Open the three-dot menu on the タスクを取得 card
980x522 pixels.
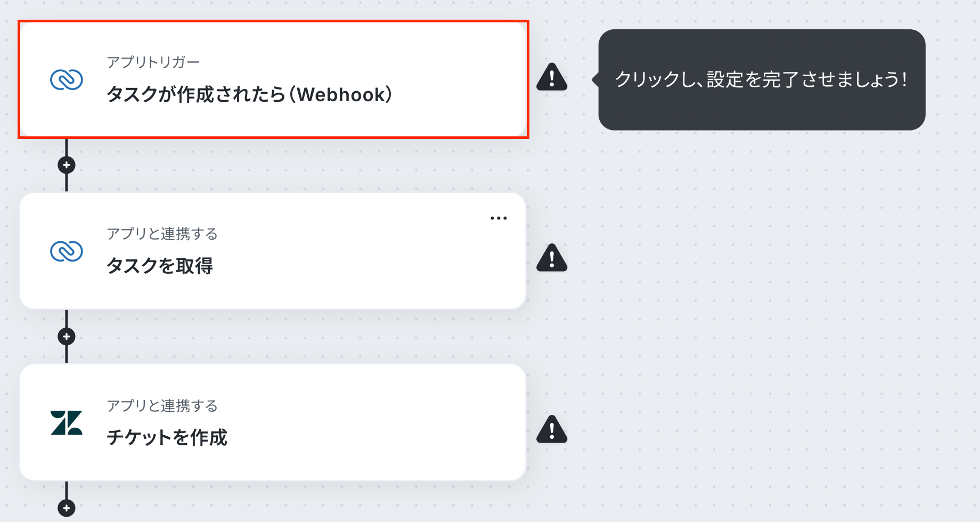[499, 218]
